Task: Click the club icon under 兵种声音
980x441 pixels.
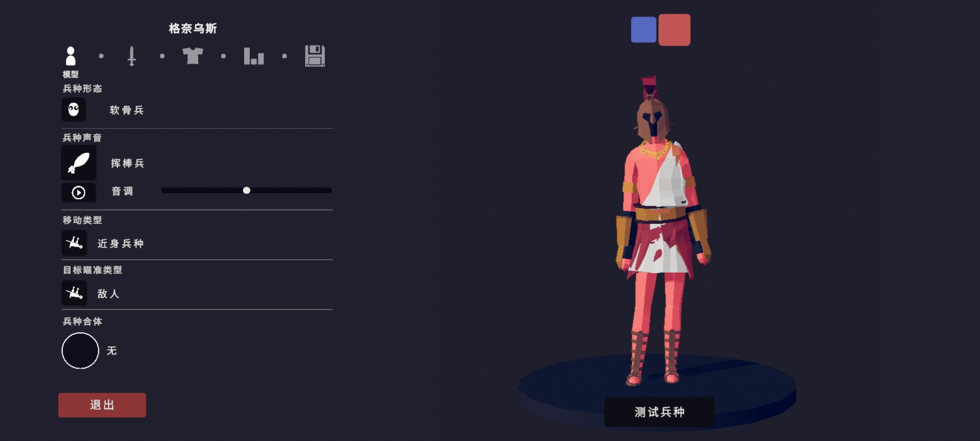Action: (x=79, y=162)
